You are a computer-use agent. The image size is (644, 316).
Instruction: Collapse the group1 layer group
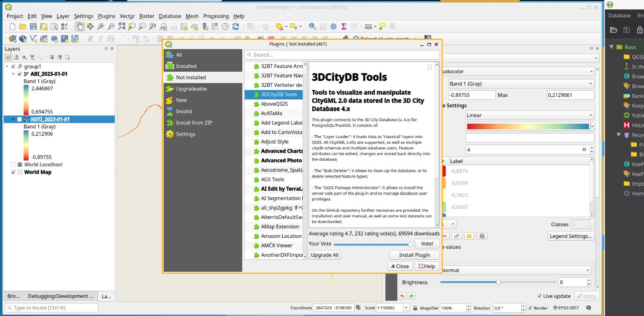coord(7,66)
